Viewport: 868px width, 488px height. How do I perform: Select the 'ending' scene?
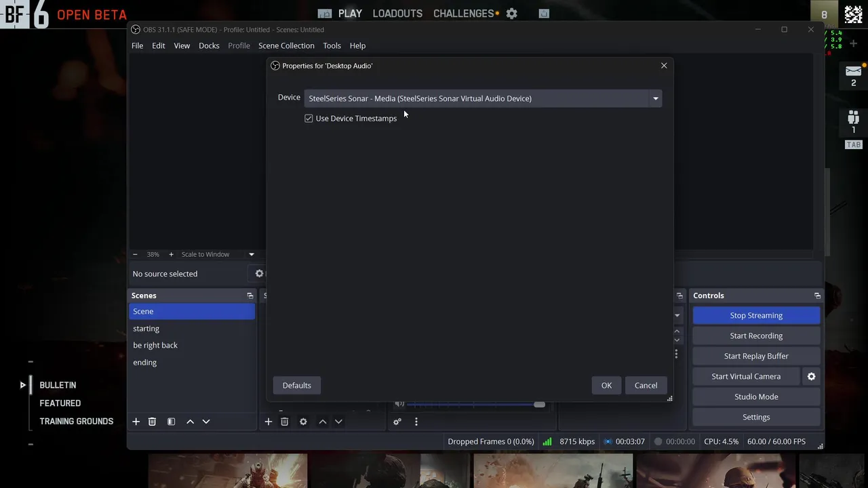tap(192, 362)
